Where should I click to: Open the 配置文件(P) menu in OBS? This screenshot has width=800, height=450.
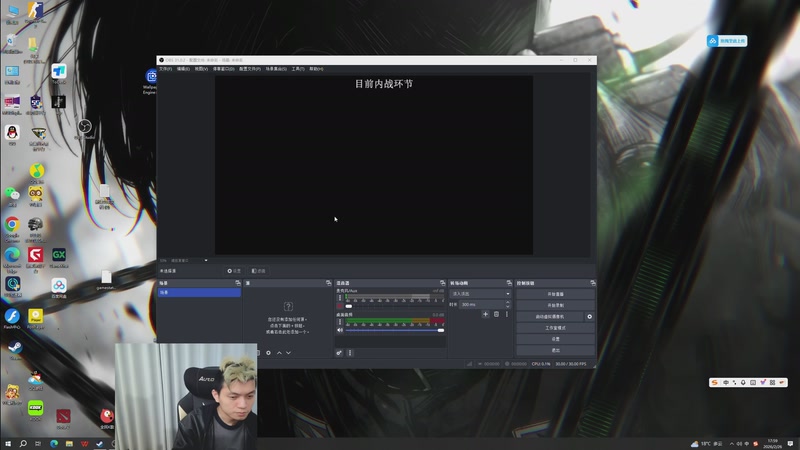(249, 69)
